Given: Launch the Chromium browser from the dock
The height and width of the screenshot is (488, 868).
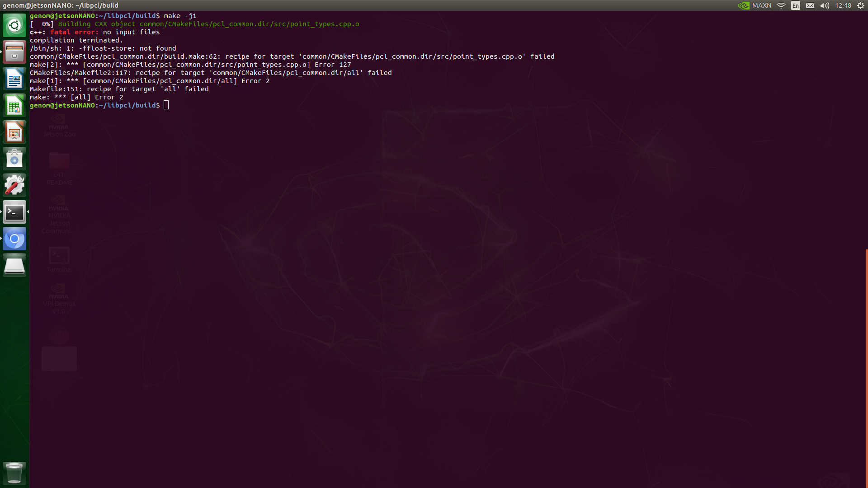Looking at the screenshot, I should [14, 239].
